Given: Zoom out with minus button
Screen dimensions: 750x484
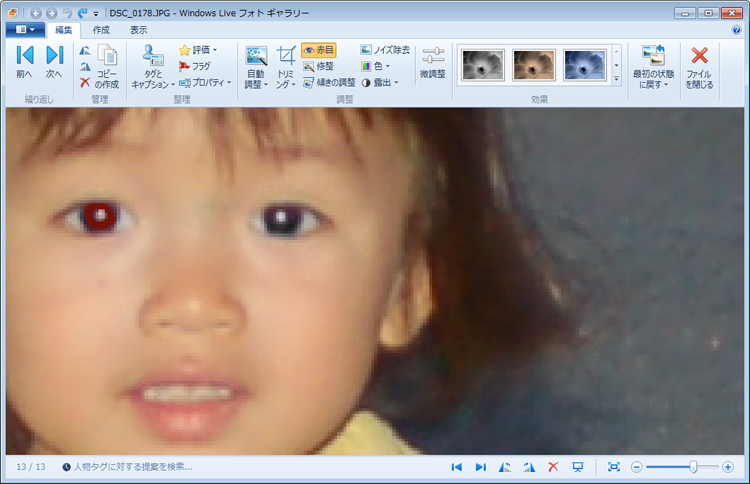Looking at the screenshot, I should pos(636,467).
